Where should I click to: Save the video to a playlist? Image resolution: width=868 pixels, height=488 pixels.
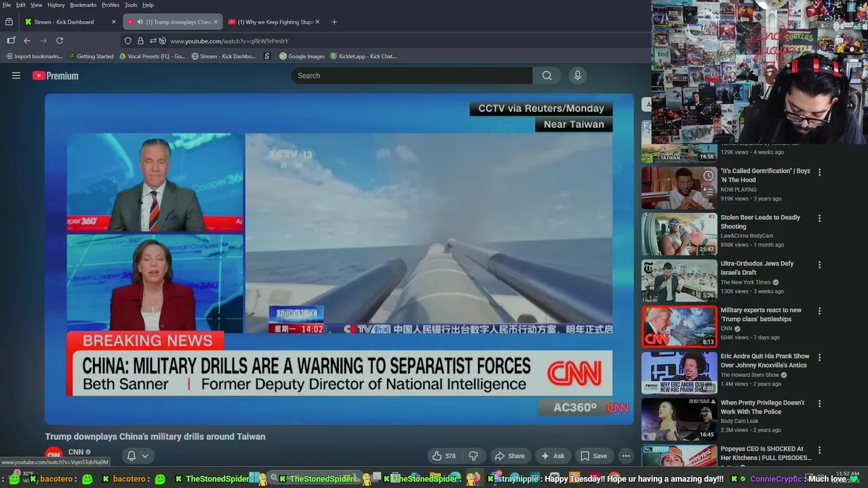coord(593,456)
